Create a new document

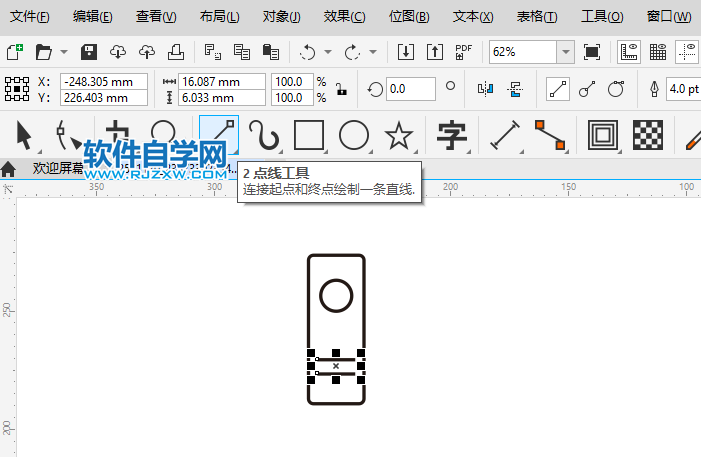click(x=15, y=52)
